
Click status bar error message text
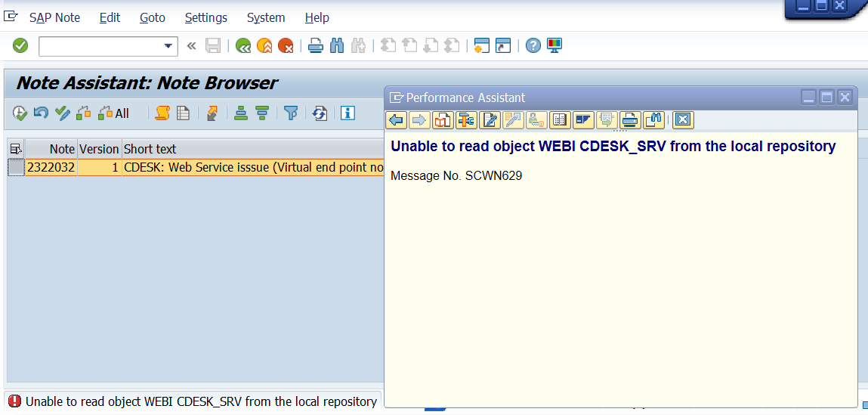point(201,401)
